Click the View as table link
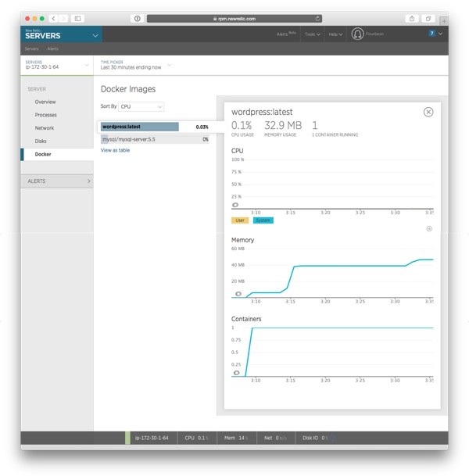 click(115, 150)
